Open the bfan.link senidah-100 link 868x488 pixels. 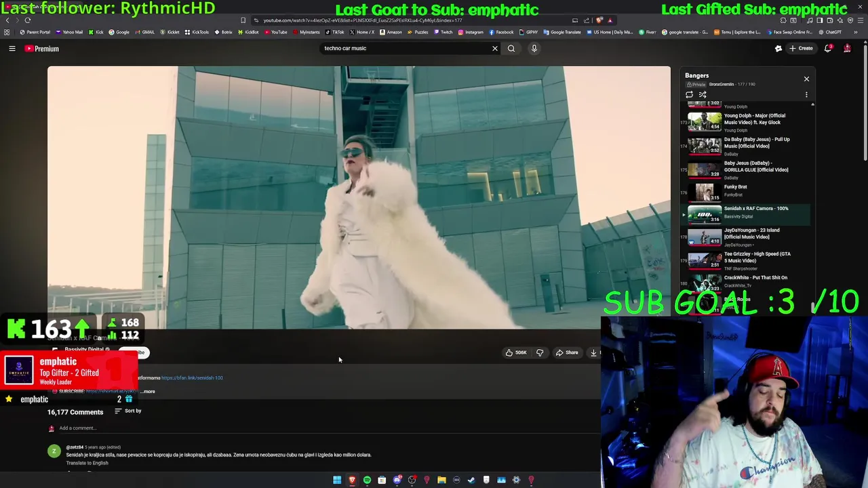click(192, 378)
